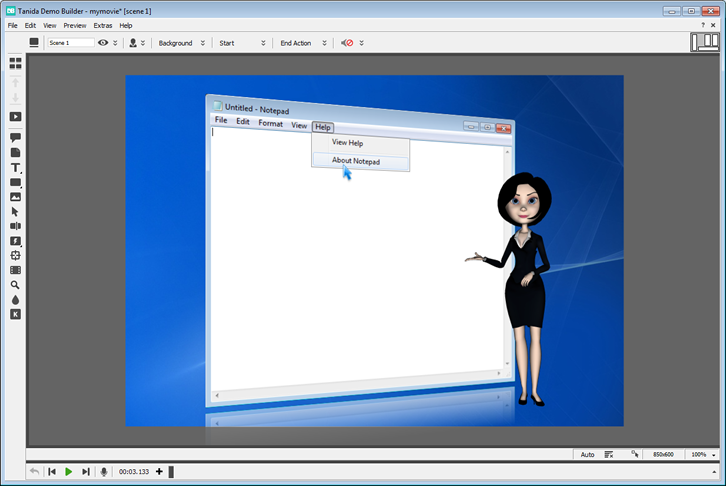Expand the chevron next to muted speaker
The image size is (726, 486).
coord(362,43)
